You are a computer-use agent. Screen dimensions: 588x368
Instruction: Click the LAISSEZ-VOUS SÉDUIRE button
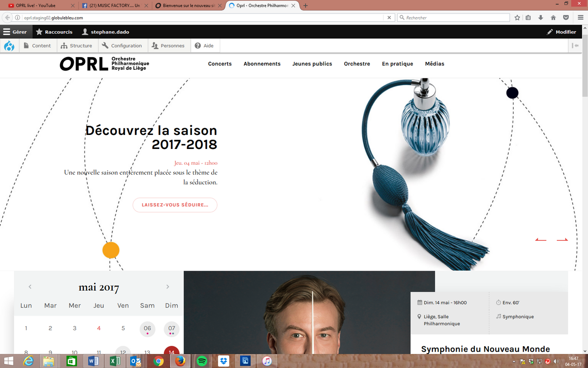tap(175, 205)
